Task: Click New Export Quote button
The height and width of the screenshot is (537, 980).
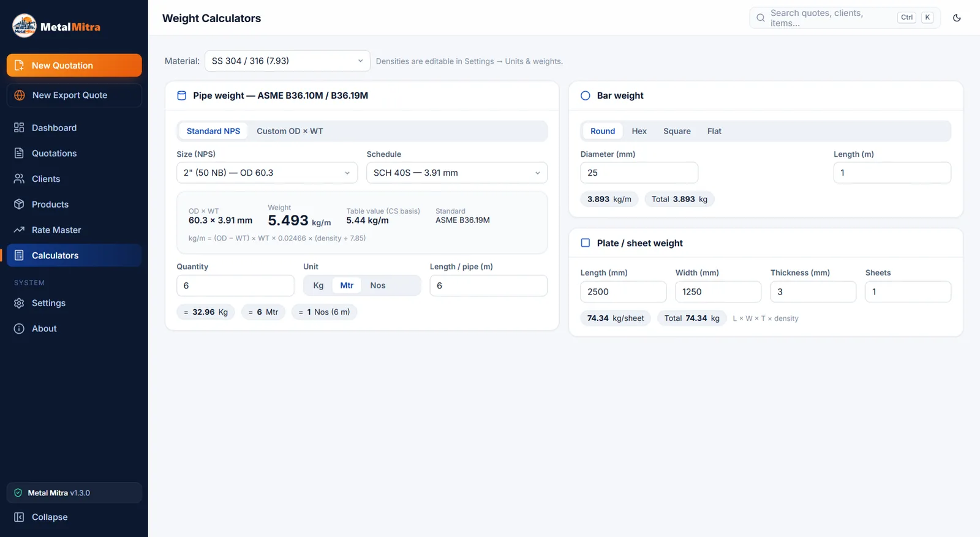Action: coord(74,95)
